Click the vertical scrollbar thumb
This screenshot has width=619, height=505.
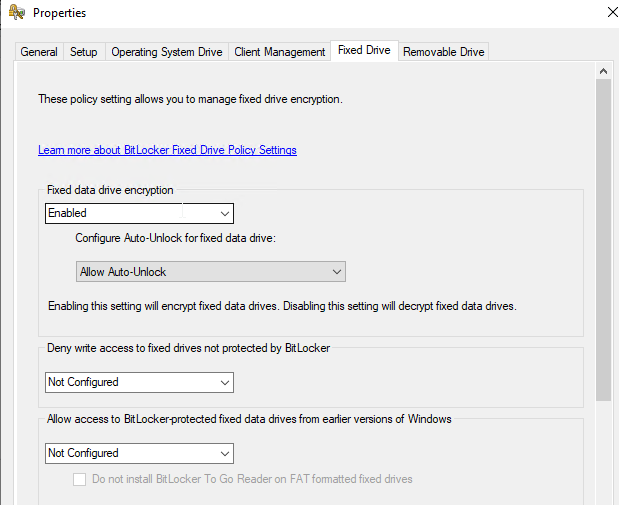(603, 240)
